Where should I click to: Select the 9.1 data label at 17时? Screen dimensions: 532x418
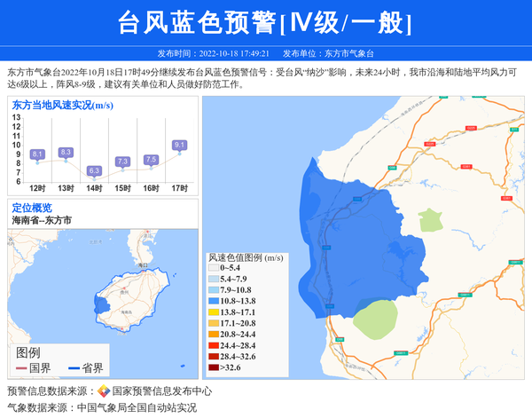[179, 145]
